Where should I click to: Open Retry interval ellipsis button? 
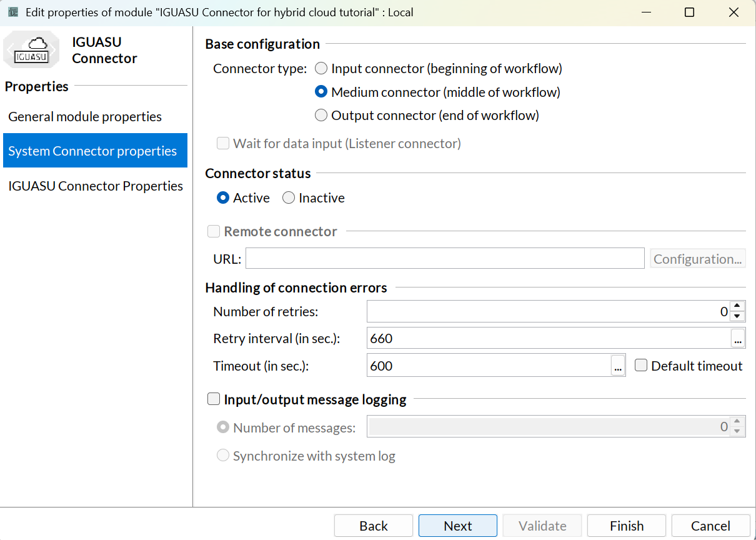pyautogui.click(x=738, y=338)
